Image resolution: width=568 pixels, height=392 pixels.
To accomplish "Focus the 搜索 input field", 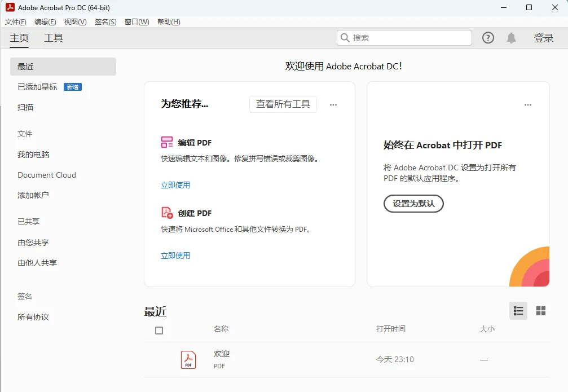I will coord(404,38).
